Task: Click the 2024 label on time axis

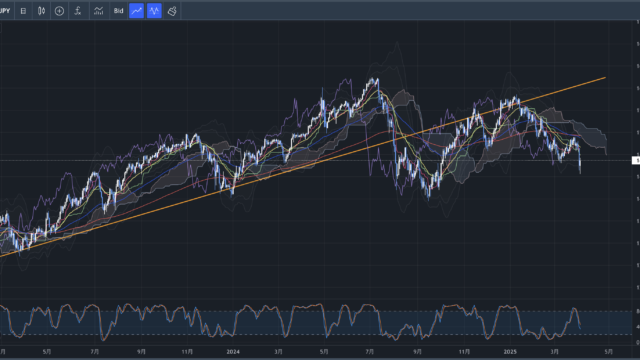Action: tap(233, 351)
